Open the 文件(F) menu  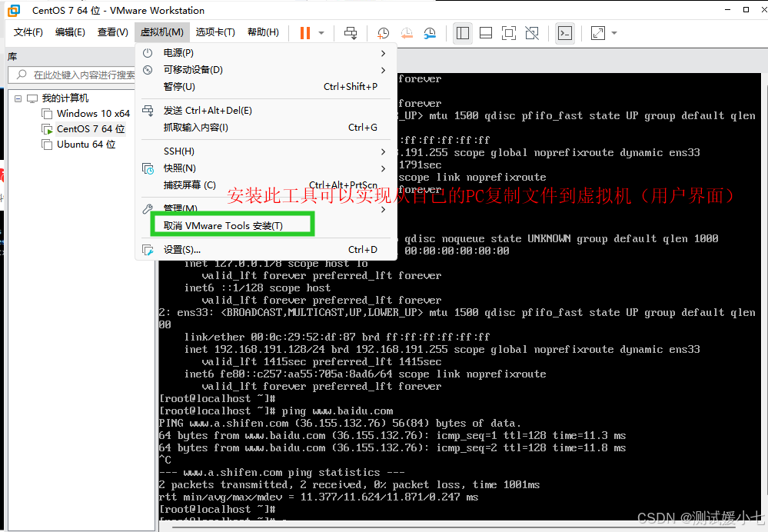point(28,32)
